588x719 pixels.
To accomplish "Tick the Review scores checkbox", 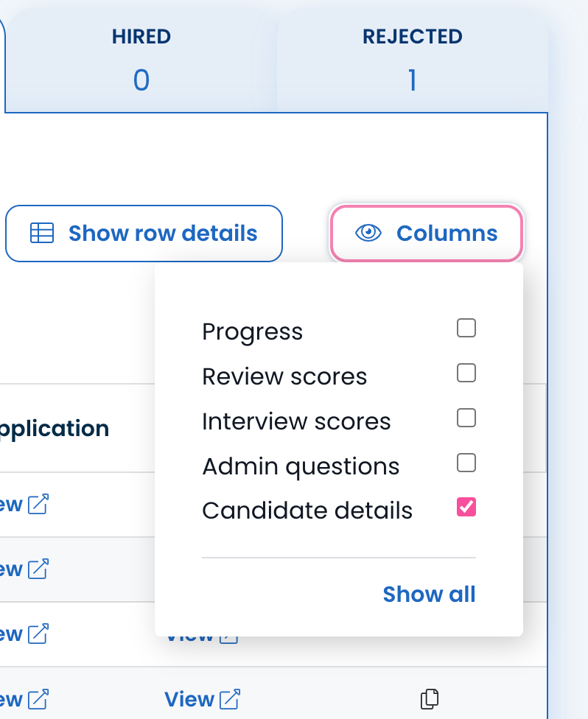I will coord(466,373).
